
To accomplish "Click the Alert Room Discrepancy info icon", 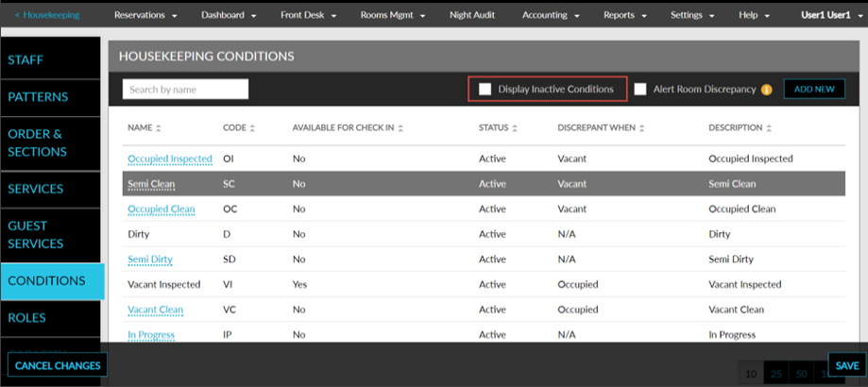I will (x=766, y=90).
